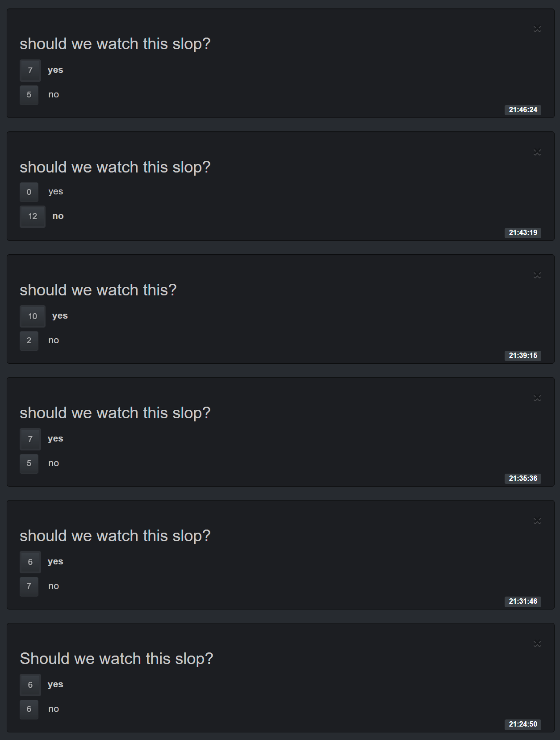This screenshot has height=740, width=560.
Task: Click the 2 votes no button
Action: 29,341
